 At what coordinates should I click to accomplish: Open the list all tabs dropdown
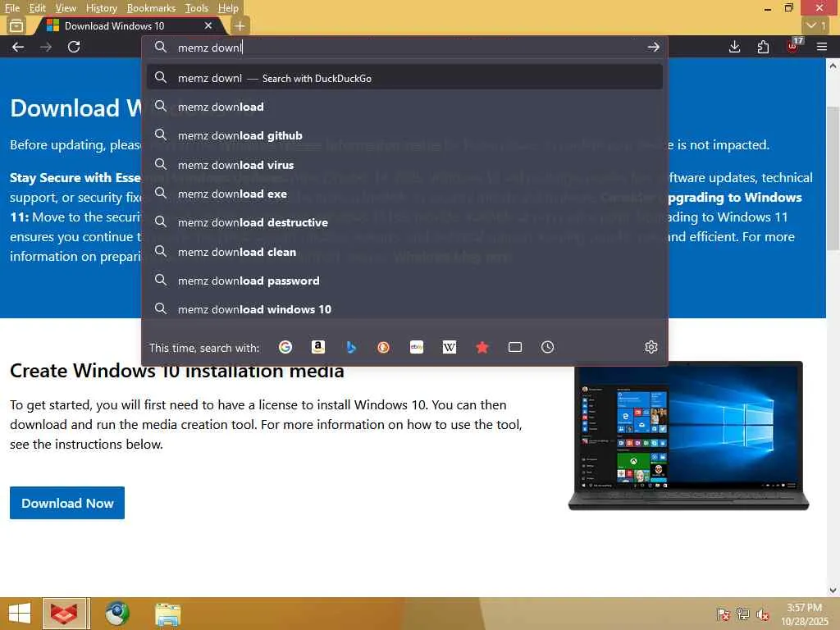pos(816,25)
